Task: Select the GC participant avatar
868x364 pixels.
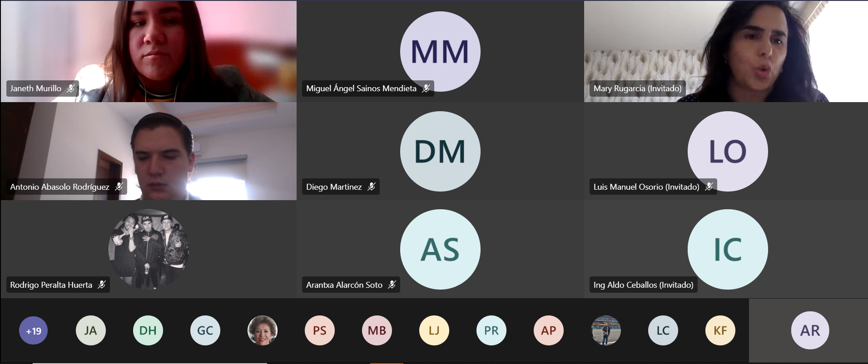Action: click(x=205, y=330)
